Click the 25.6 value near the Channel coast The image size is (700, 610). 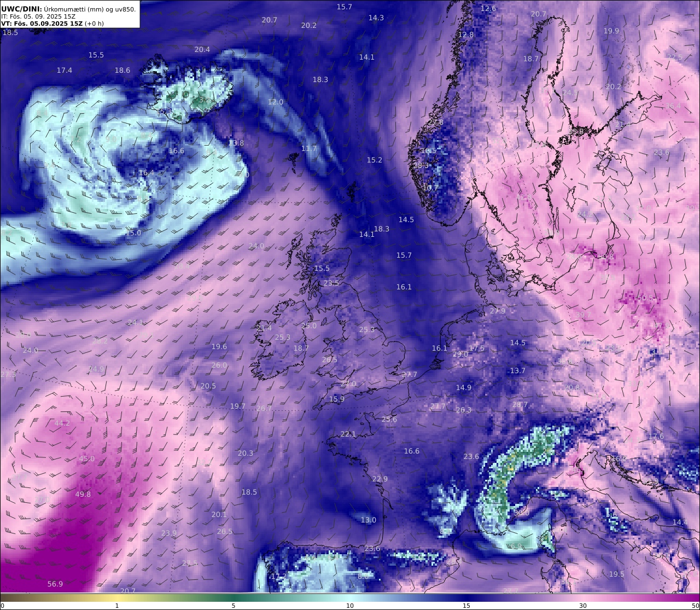389,419
